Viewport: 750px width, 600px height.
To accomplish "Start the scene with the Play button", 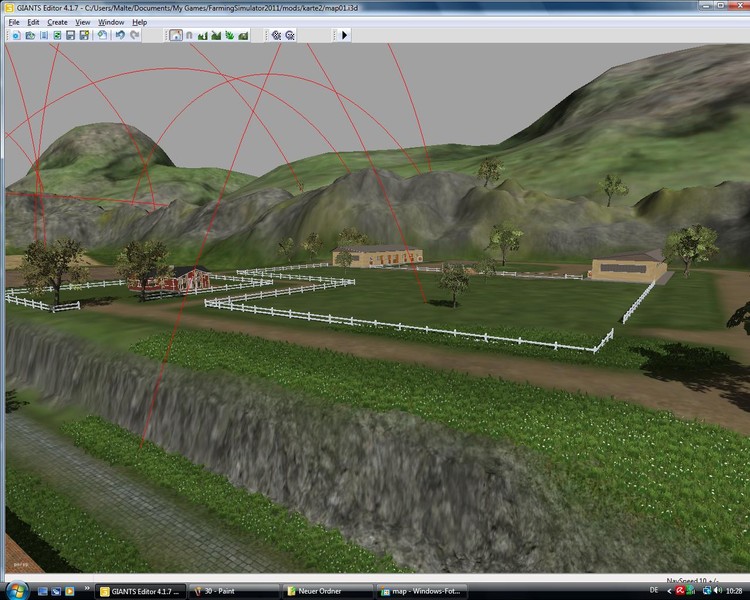I will 345,35.
